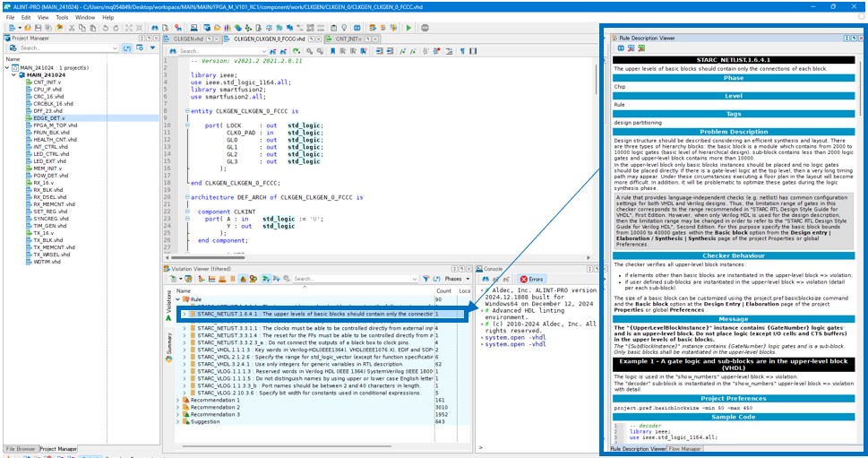
Task: Click the green Run button in main toolbar
Action: click(408, 28)
